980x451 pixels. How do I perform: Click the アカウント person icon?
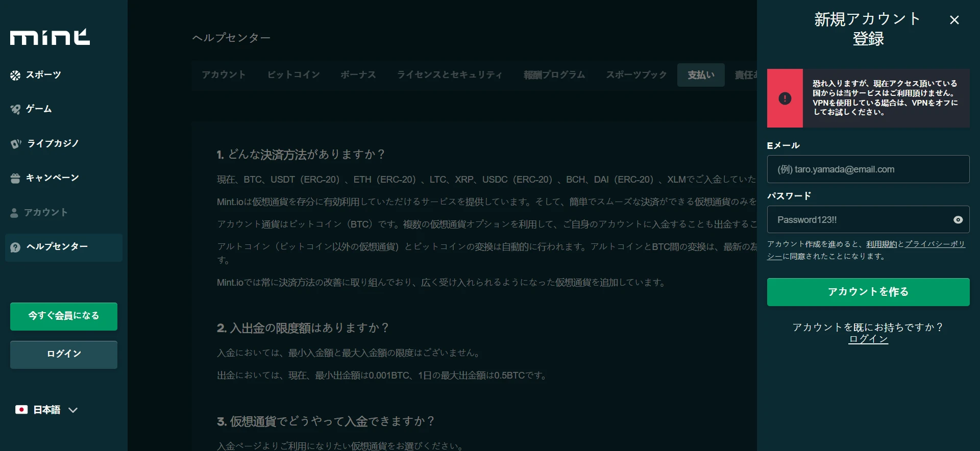tap(14, 213)
